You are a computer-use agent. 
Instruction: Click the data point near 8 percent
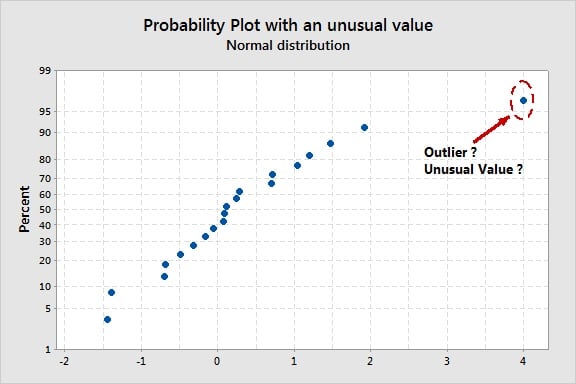pyautogui.click(x=111, y=293)
